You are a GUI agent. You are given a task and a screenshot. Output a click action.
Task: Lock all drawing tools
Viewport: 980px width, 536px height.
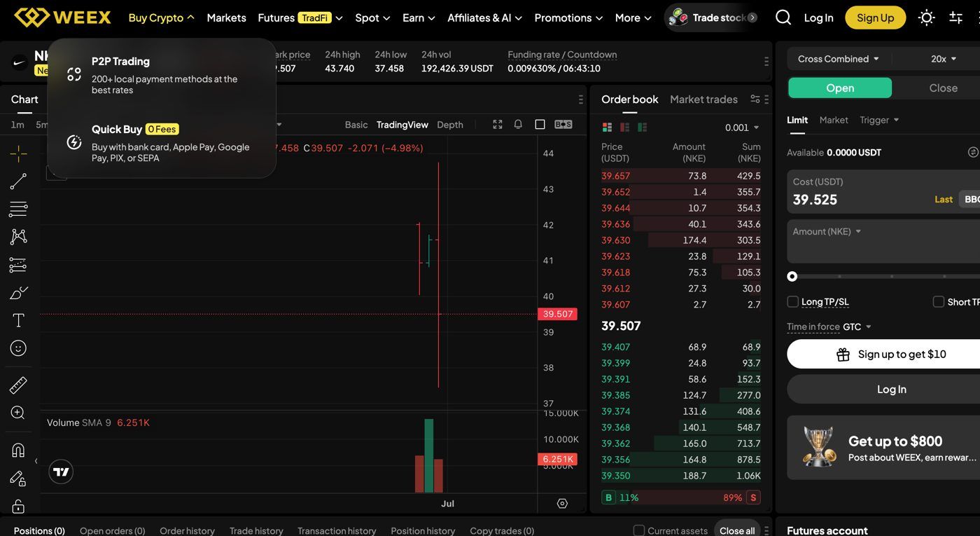click(18, 506)
